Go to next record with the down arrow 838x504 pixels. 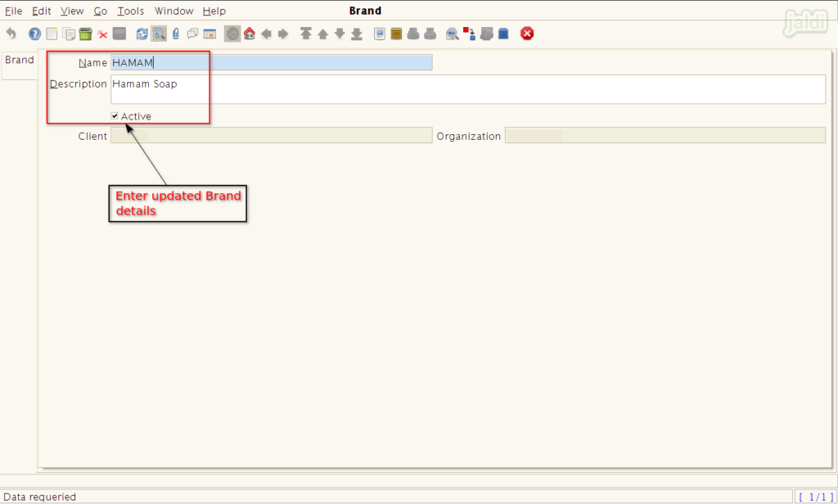[x=340, y=34]
